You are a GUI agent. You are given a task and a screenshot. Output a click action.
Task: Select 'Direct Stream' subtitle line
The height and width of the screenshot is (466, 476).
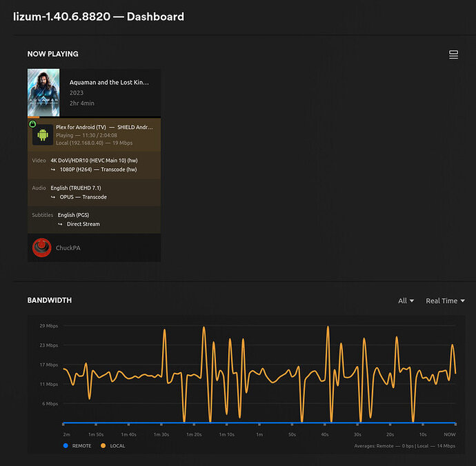pos(83,224)
